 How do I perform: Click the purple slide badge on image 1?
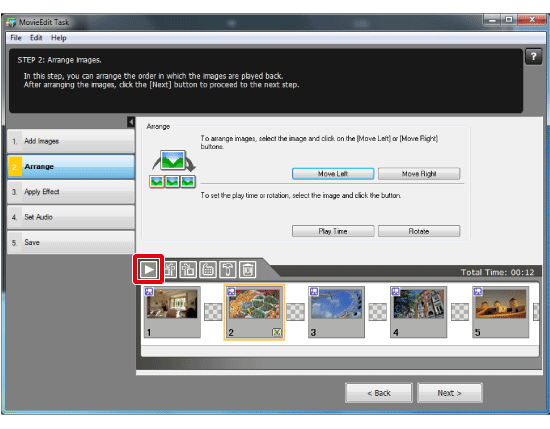click(149, 291)
